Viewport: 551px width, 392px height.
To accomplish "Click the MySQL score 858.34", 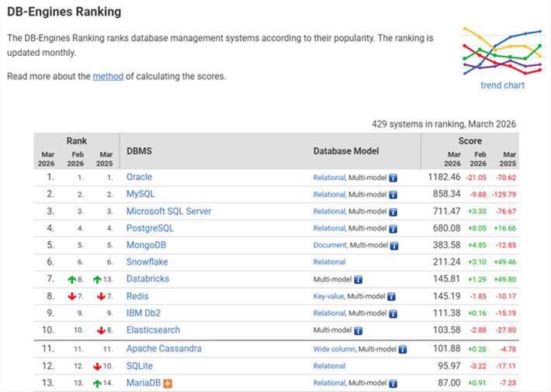I will [446, 194].
